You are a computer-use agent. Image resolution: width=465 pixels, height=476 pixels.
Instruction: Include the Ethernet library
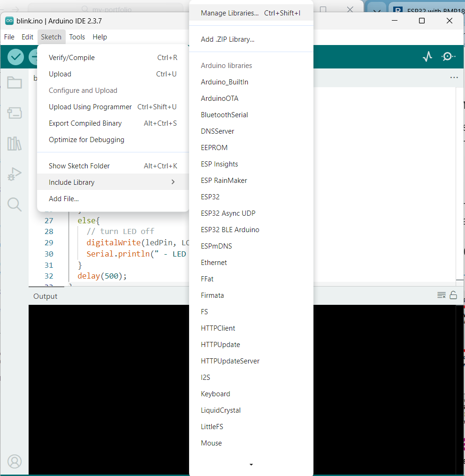tap(251, 263)
